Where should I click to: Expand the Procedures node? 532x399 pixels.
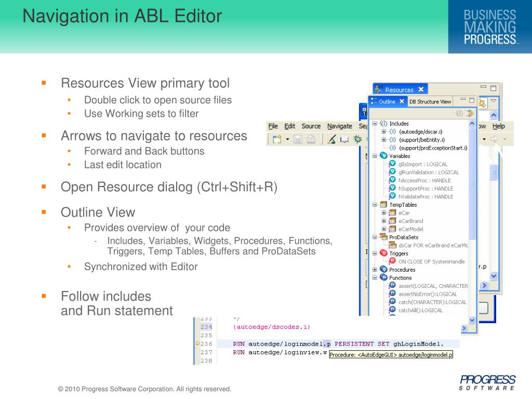[x=375, y=270]
